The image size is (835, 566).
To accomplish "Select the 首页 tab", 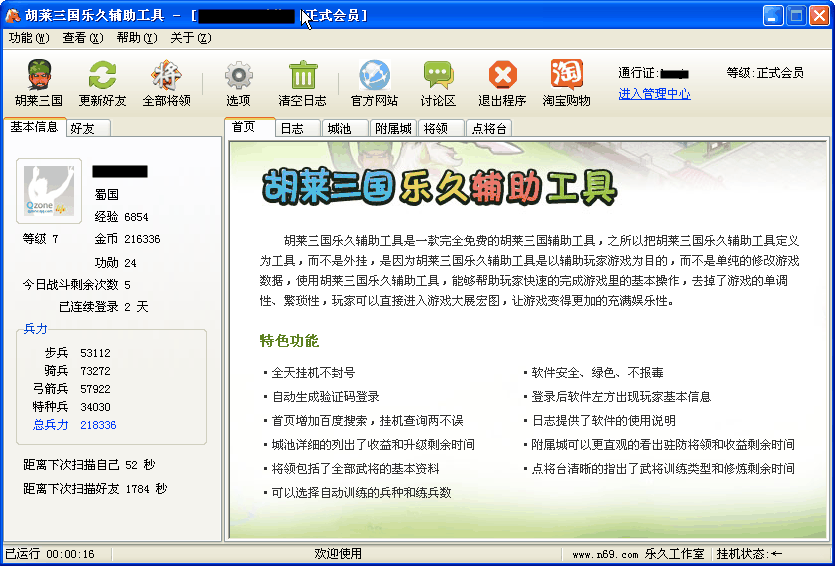I will click(x=250, y=127).
